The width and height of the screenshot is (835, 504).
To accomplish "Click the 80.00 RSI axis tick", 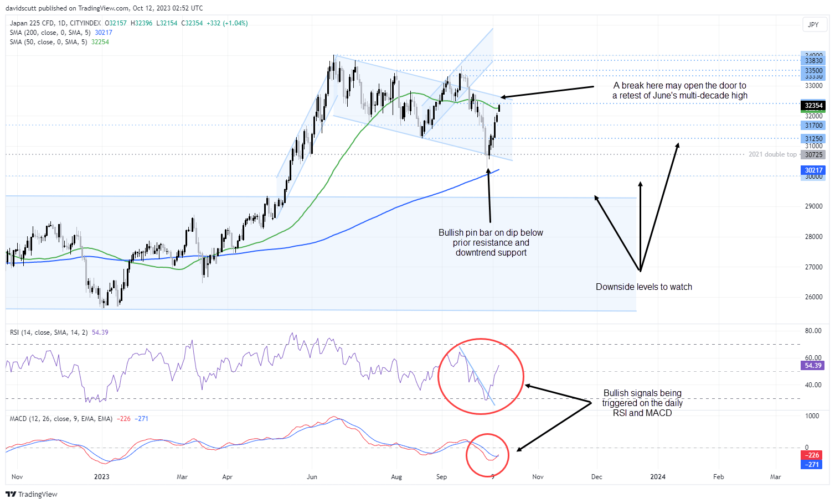I will click(813, 331).
